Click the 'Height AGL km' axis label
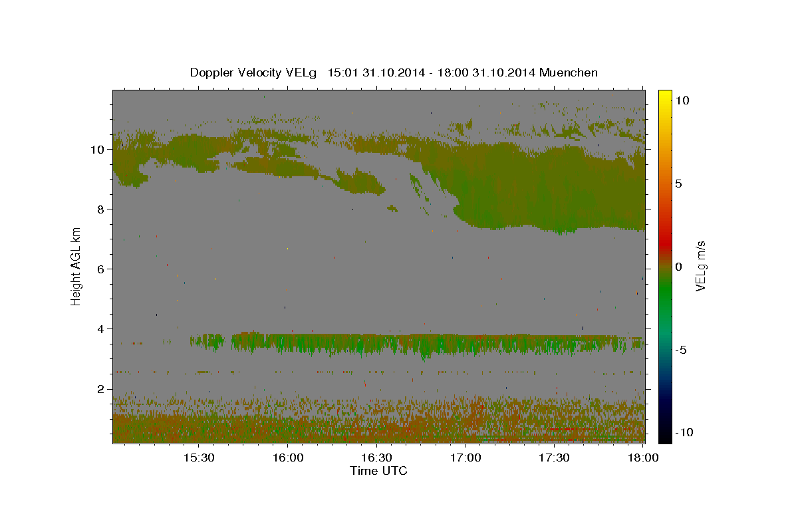The height and width of the screenshot is (532, 798). (76, 266)
